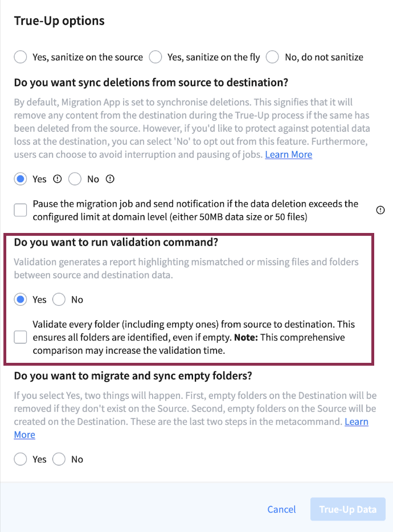
Task: Click the warning icon next to the pause migration checkbox
Action: tap(380, 210)
